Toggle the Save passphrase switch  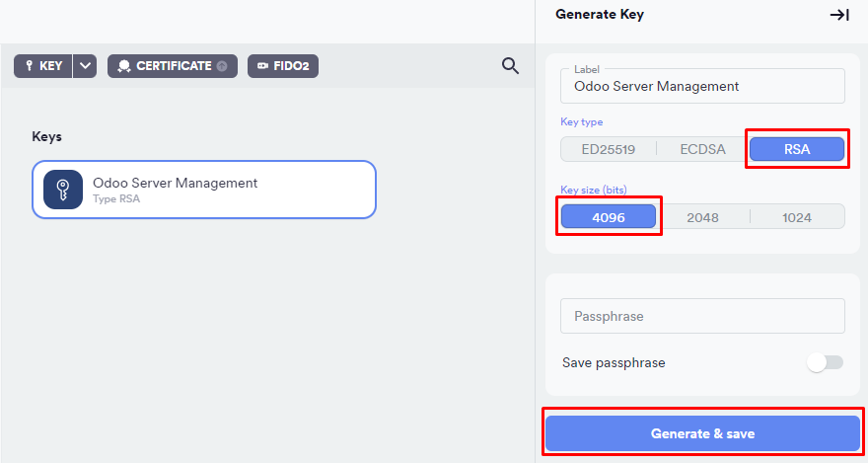(x=825, y=362)
